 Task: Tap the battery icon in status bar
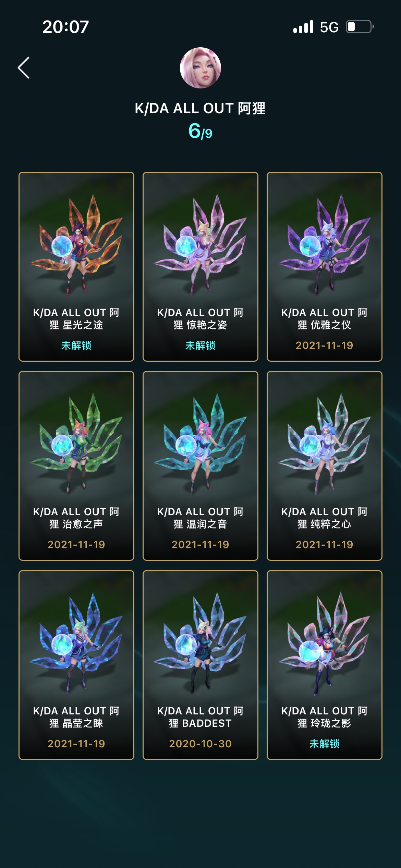(360, 27)
